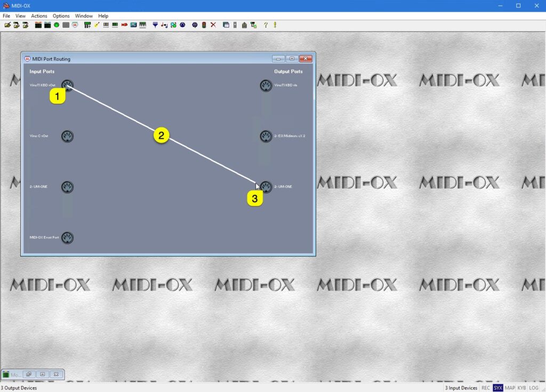Click the grid-style channel map toolbar icon

[x=65, y=25]
